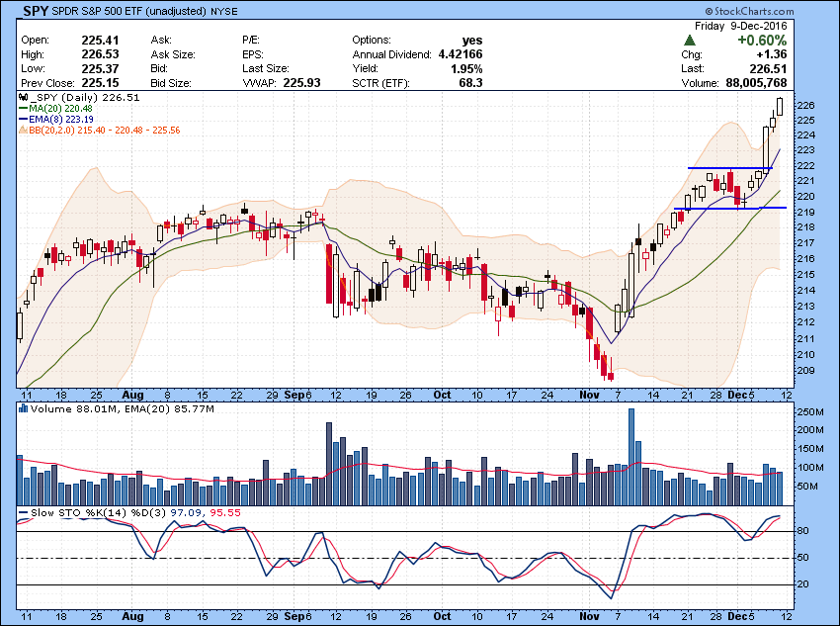Click the Annual Dividend value 4.42166
840x626 pixels.
(x=461, y=54)
